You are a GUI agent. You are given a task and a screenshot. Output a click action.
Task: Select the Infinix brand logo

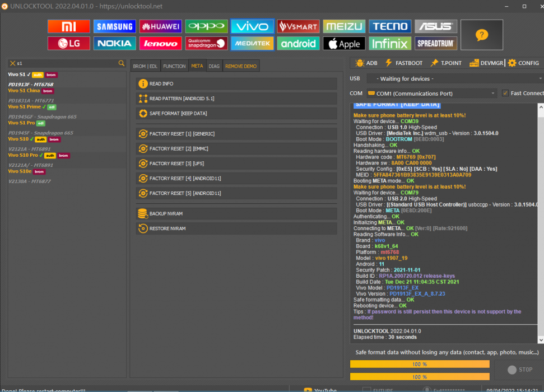[x=390, y=43]
